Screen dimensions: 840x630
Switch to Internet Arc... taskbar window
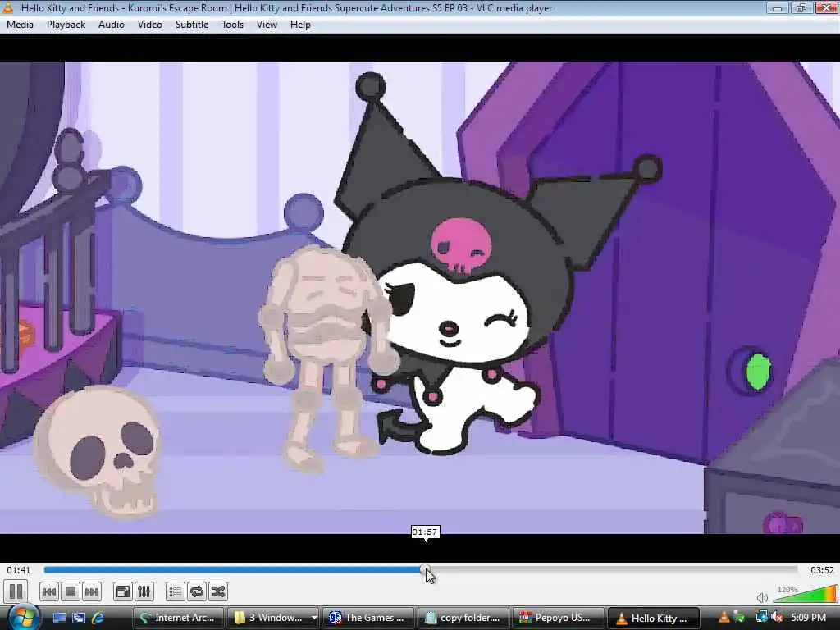pyautogui.click(x=178, y=618)
